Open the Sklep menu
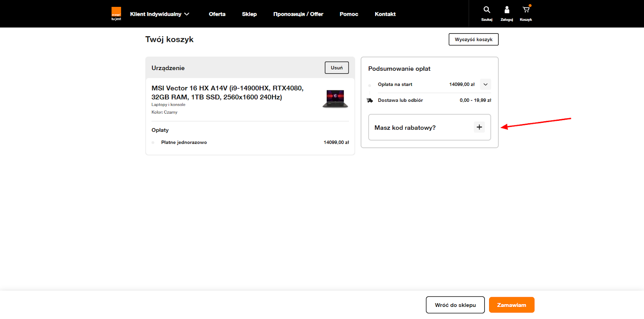The width and height of the screenshot is (644, 319). click(x=249, y=14)
